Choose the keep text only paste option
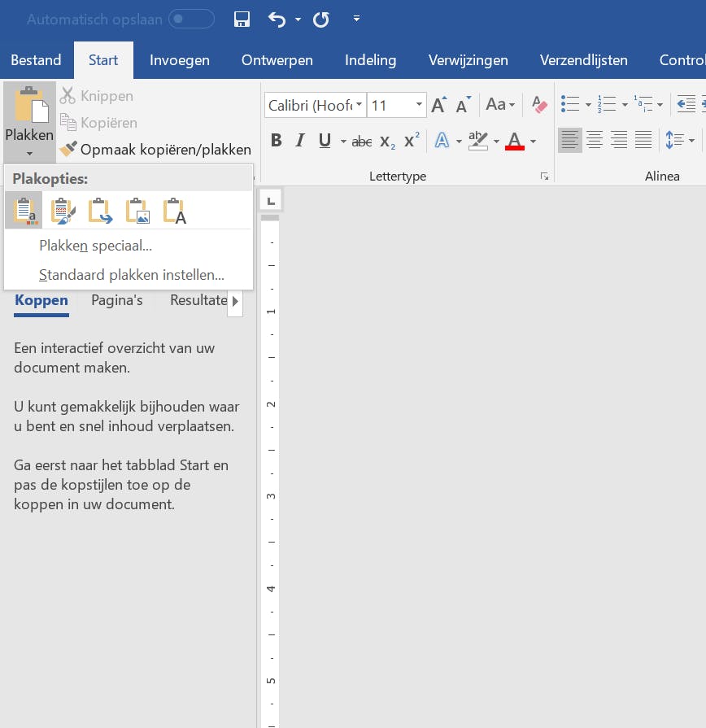 point(175,211)
